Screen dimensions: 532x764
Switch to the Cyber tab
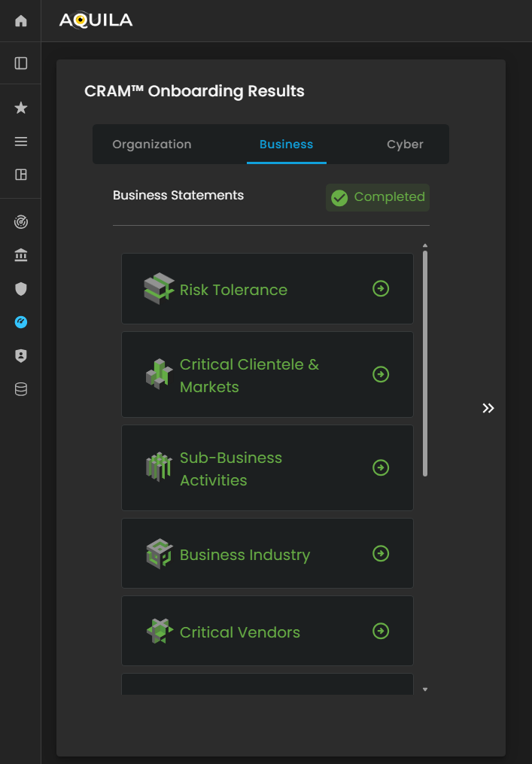[x=405, y=145]
